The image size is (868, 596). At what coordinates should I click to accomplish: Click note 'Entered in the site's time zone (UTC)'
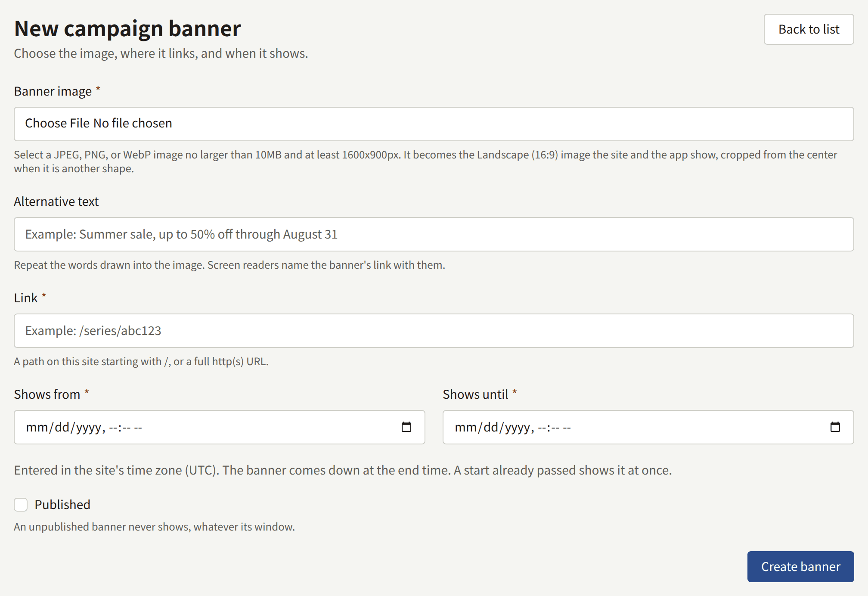pos(343,470)
